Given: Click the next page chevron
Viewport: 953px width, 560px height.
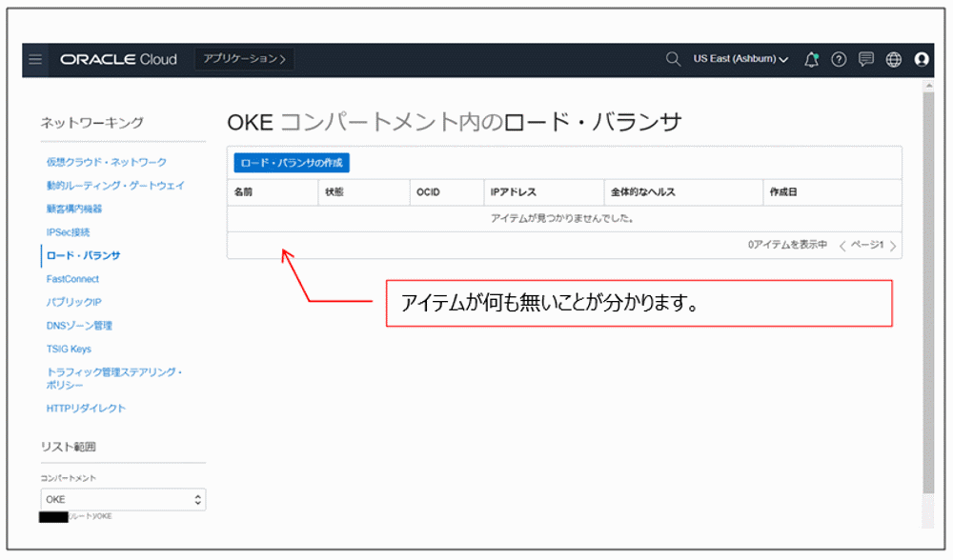Looking at the screenshot, I should click(891, 245).
